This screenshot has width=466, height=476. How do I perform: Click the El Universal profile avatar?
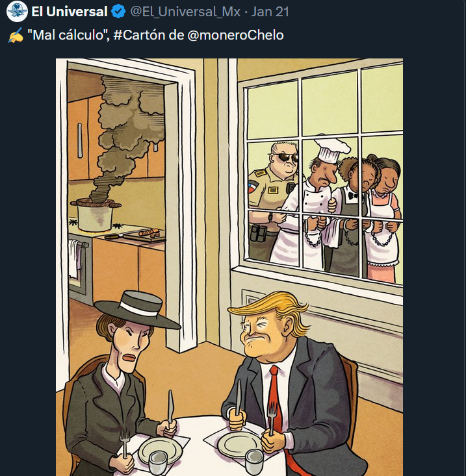point(16,12)
